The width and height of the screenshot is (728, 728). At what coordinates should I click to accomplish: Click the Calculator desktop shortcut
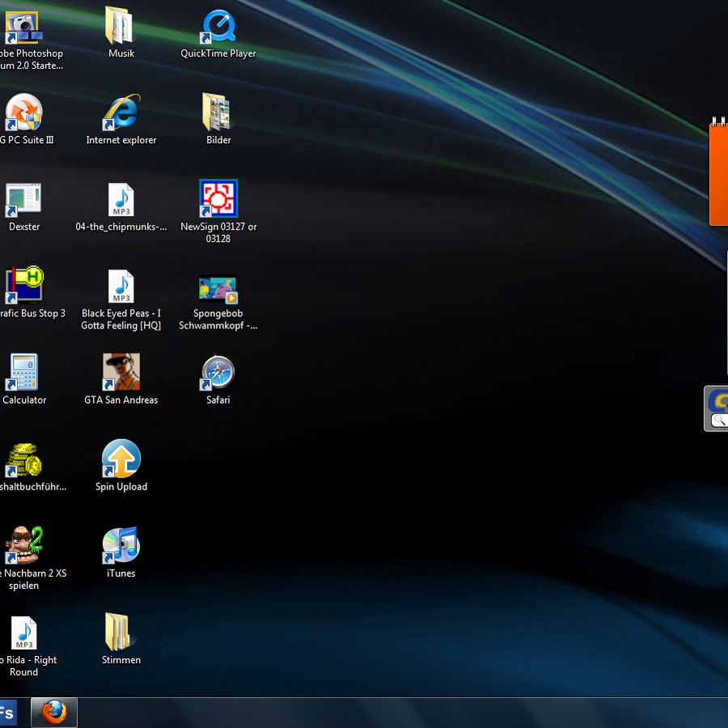[23, 372]
